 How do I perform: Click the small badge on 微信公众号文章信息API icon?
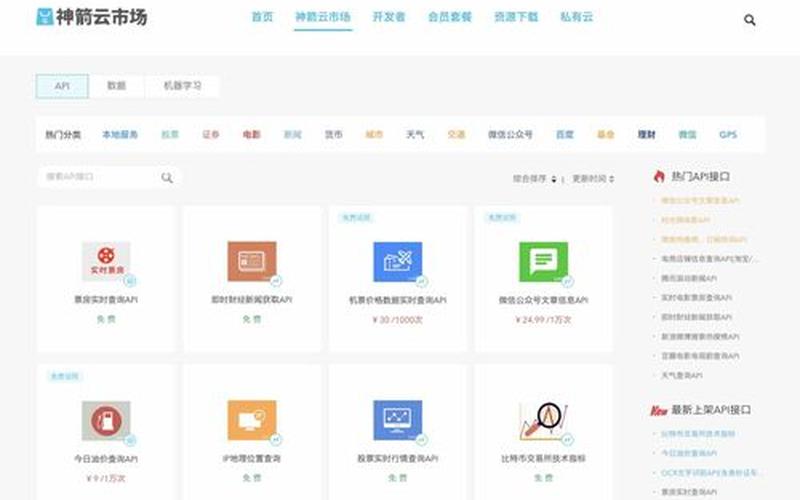(567, 281)
